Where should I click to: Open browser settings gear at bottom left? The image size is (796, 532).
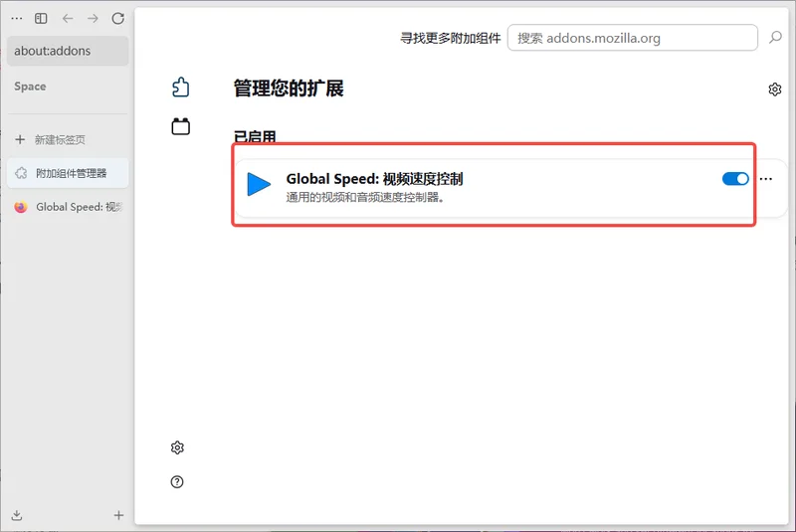pos(177,447)
